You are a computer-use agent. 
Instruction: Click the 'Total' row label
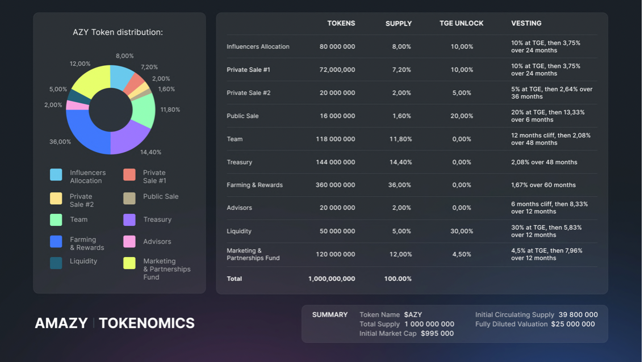pyautogui.click(x=234, y=279)
